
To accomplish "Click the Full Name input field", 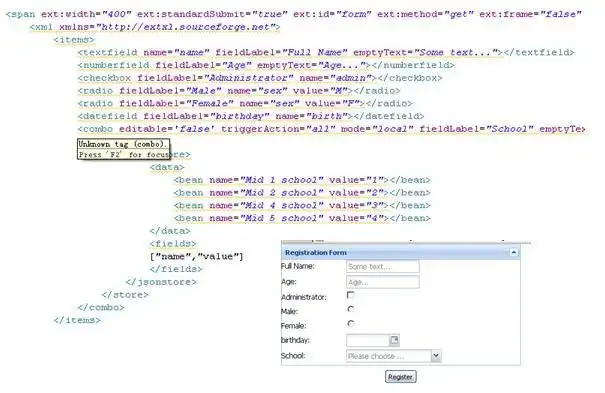I will (382, 266).
